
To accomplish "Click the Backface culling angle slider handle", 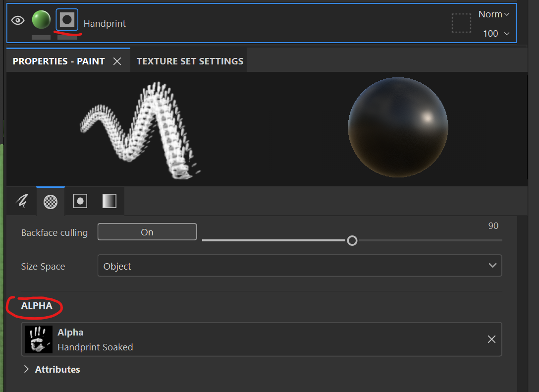I will click(352, 241).
